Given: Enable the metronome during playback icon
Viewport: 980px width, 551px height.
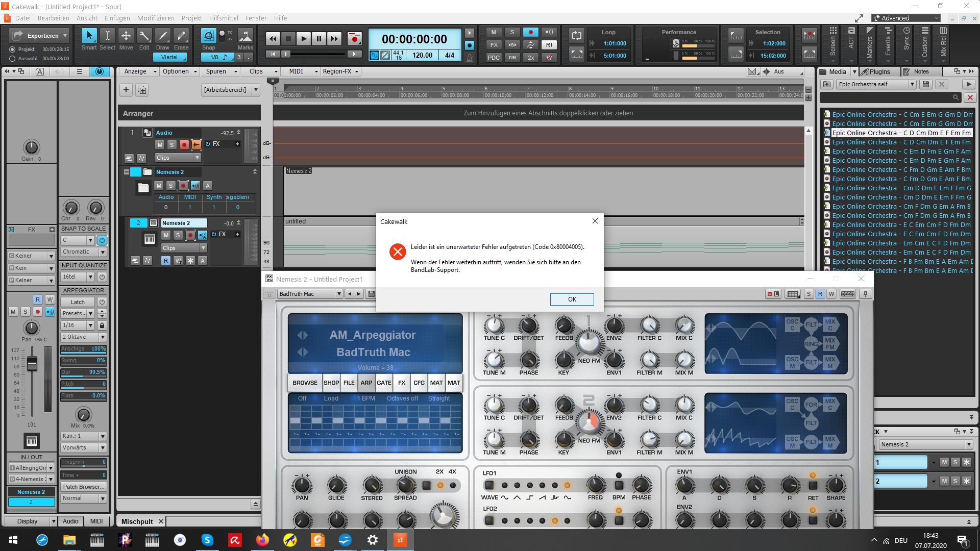Looking at the screenshot, I should pos(469,33).
